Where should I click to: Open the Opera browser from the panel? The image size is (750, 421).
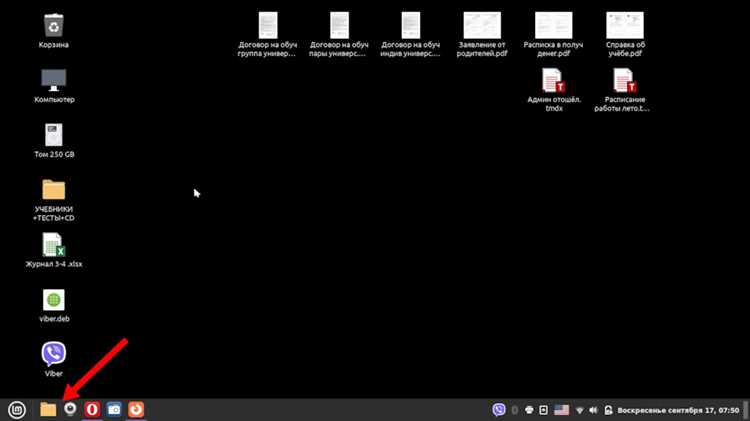(x=92, y=410)
